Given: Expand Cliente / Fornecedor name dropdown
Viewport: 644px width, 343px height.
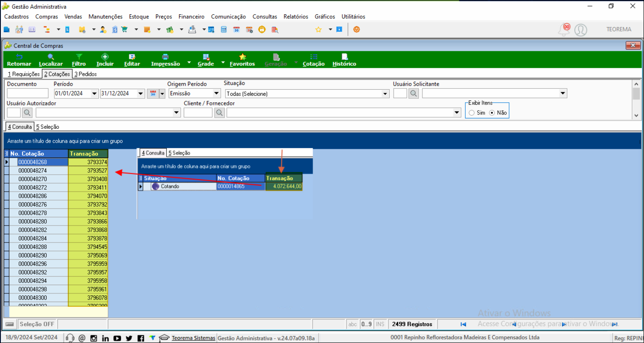Looking at the screenshot, I should [x=457, y=113].
